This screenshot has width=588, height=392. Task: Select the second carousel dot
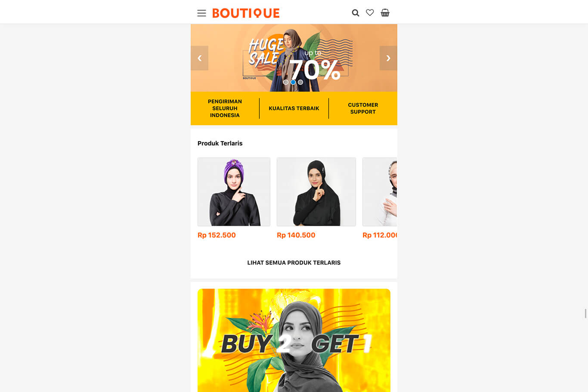[x=293, y=82]
